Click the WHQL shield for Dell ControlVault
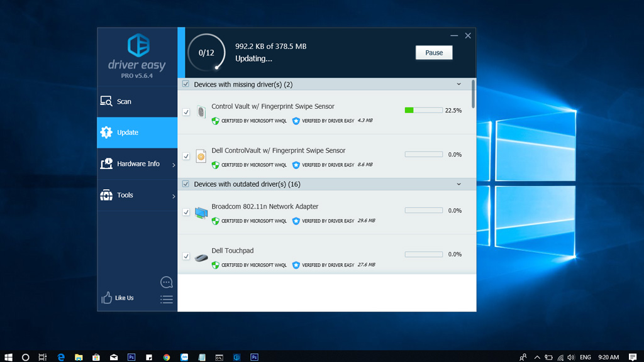 click(x=215, y=165)
